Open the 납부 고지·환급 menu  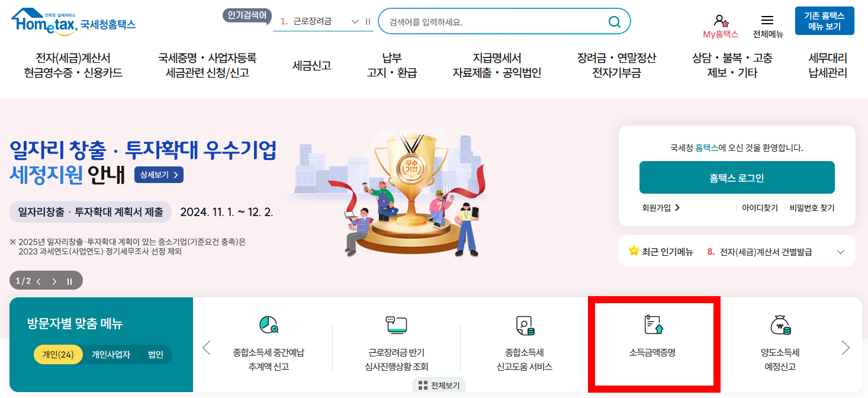[391, 66]
